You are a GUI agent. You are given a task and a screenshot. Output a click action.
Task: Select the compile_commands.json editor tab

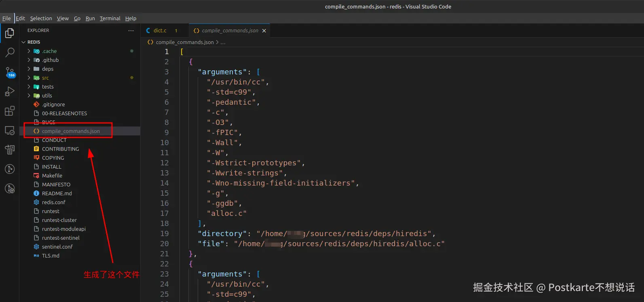(x=229, y=31)
